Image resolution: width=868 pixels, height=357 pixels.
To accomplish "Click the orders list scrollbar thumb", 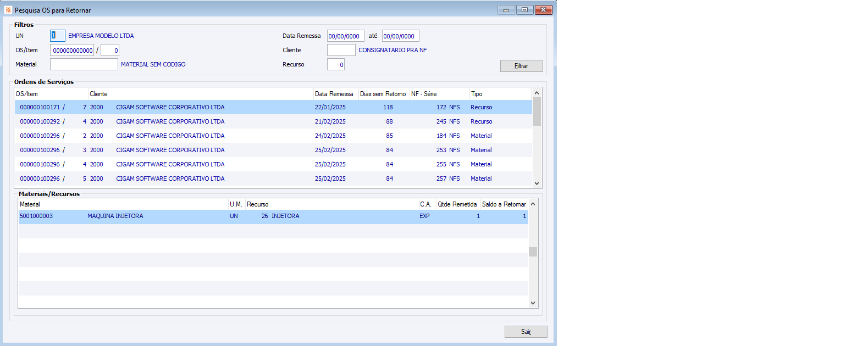I will [537, 111].
